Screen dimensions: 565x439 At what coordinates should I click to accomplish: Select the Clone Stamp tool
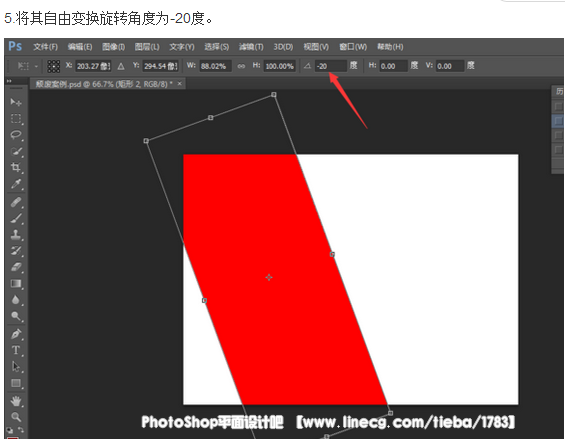click(16, 235)
